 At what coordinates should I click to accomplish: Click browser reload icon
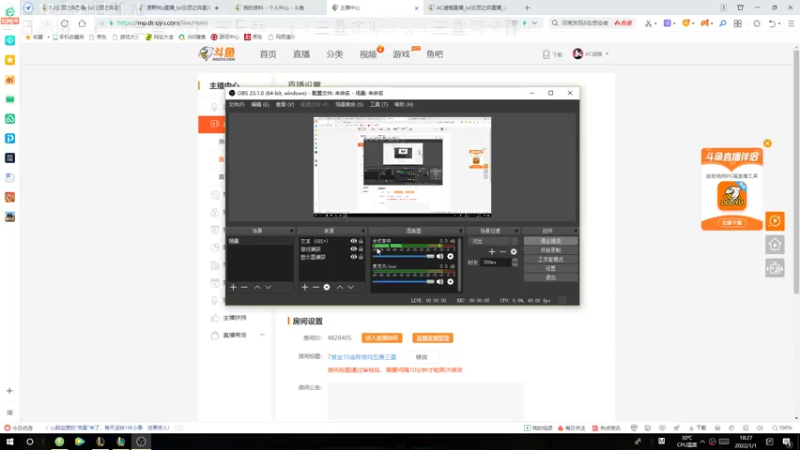pyautogui.click(x=64, y=23)
